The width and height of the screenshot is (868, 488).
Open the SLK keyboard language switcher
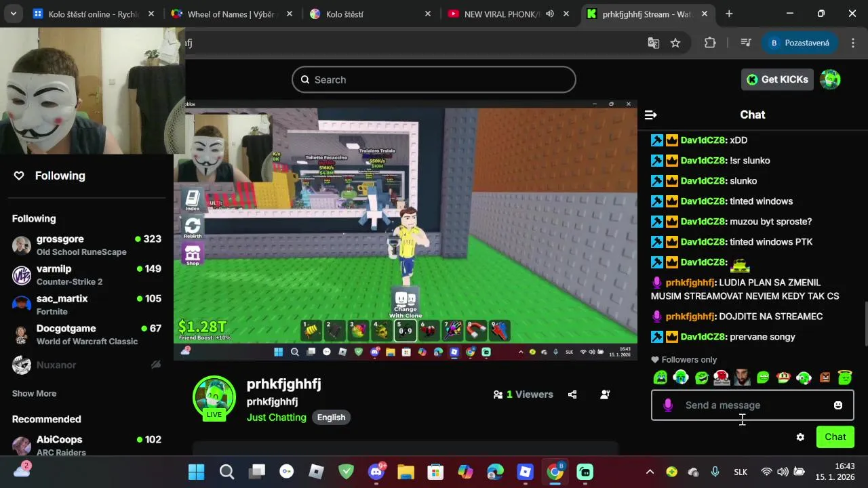coord(741,472)
